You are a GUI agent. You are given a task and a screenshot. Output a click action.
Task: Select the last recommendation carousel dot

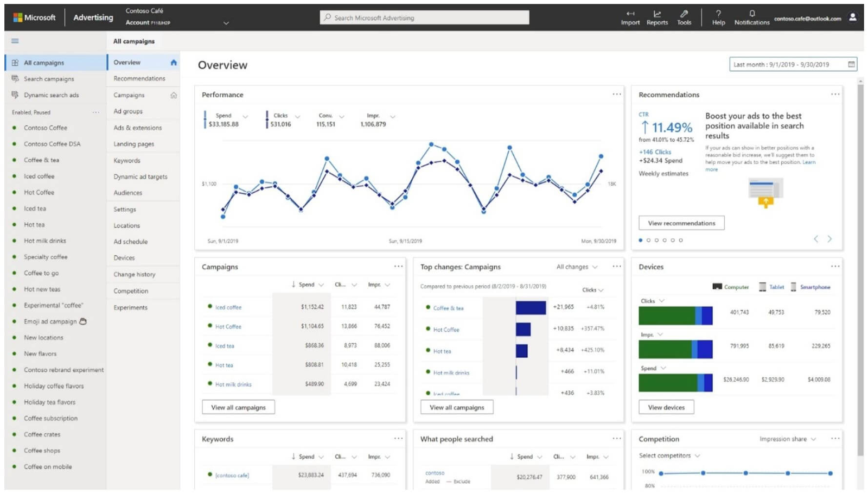[x=681, y=240]
